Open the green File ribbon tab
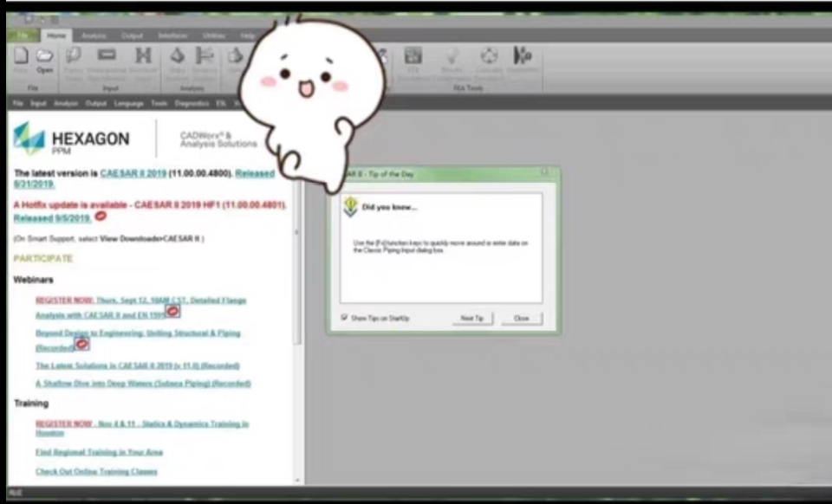Image resolution: width=832 pixels, height=504 pixels. pyautogui.click(x=23, y=36)
